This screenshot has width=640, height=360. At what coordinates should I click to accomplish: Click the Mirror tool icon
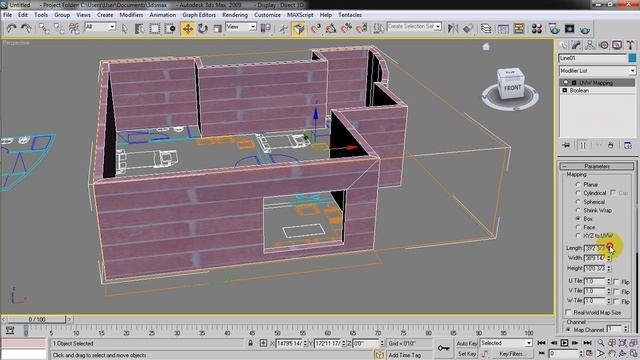coord(453,29)
